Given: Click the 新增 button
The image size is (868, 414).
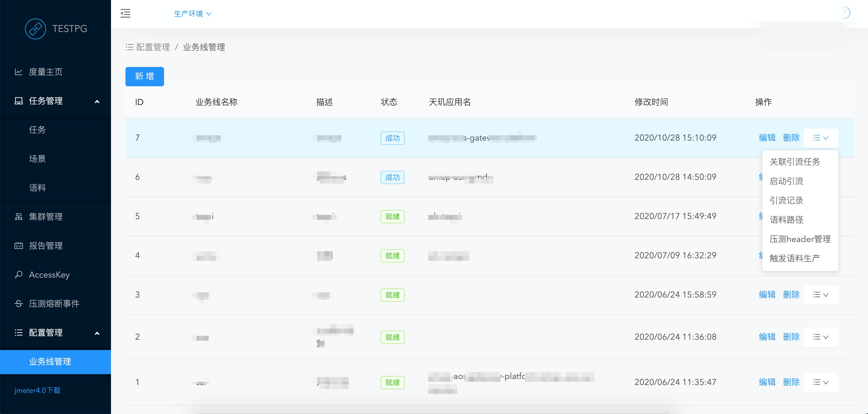Looking at the screenshot, I should point(144,77).
